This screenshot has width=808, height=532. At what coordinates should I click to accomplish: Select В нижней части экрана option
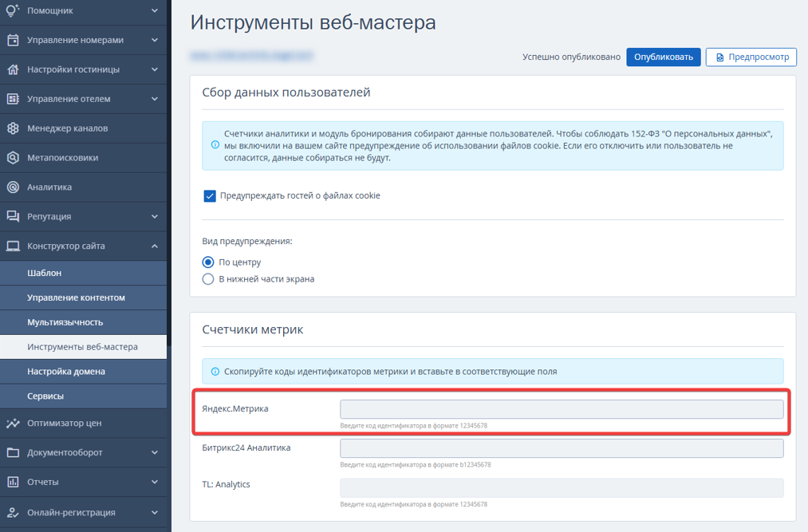(x=208, y=279)
